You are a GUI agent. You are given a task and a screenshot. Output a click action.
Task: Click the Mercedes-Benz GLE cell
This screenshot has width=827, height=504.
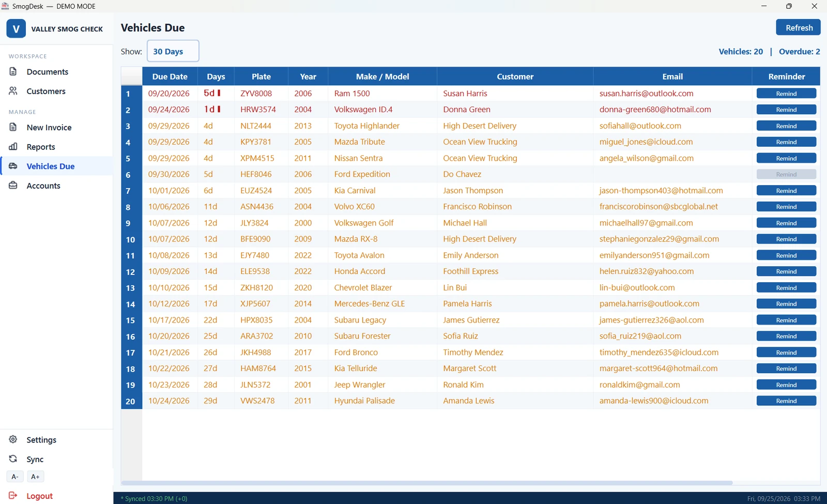click(382, 304)
